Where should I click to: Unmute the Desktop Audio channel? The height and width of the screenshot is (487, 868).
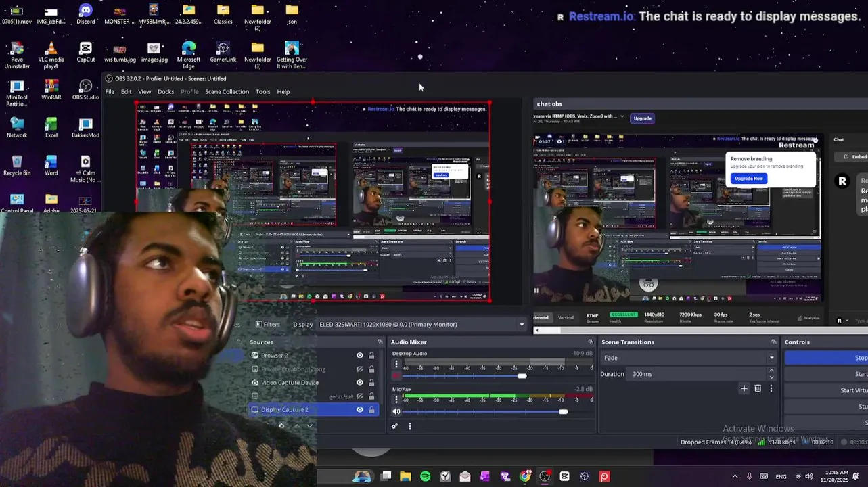click(x=396, y=375)
